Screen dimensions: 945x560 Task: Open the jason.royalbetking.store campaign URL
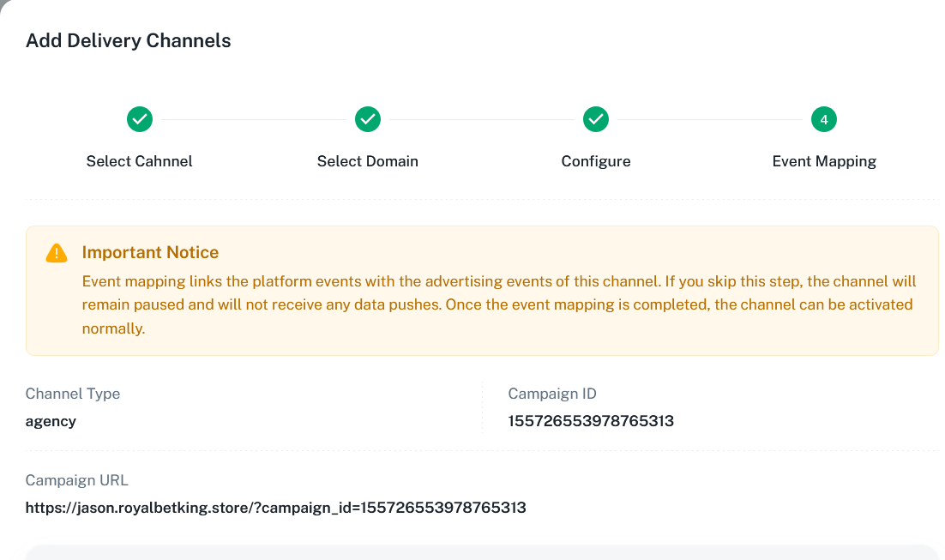click(275, 508)
